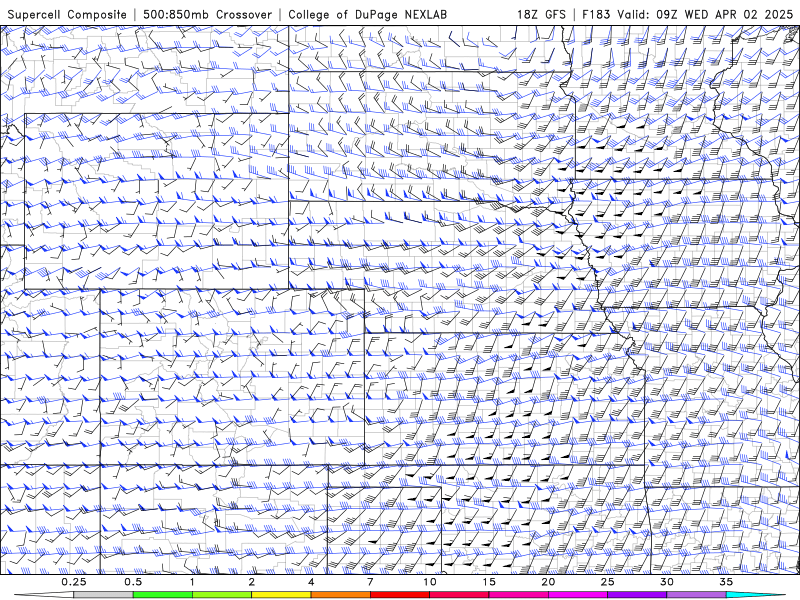This screenshot has height=600, width=800.
Task: Click the legend value 1
Action: click(x=192, y=582)
